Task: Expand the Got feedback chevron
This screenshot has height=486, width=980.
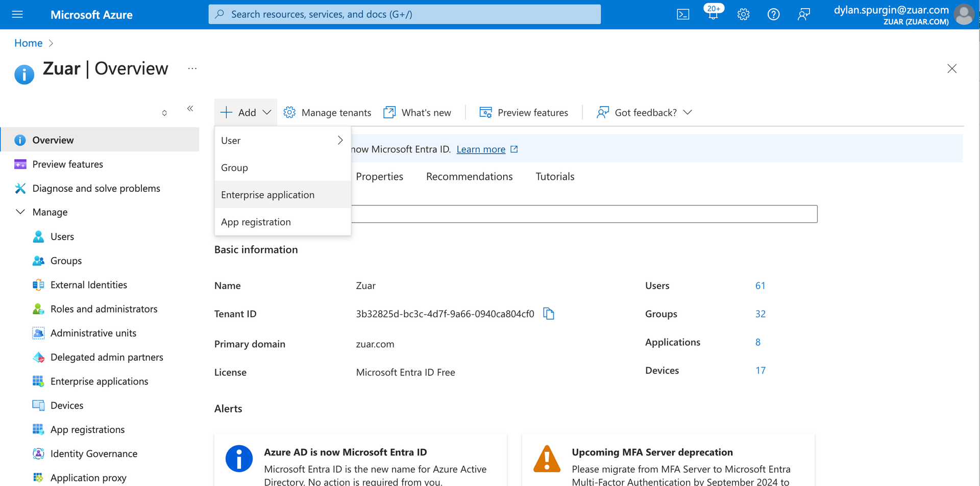Action: tap(688, 112)
